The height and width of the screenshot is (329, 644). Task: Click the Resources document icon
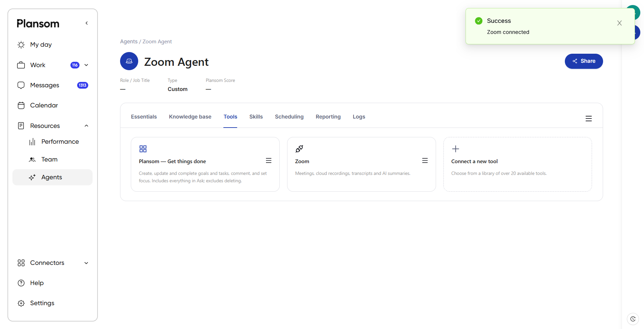[x=21, y=126]
